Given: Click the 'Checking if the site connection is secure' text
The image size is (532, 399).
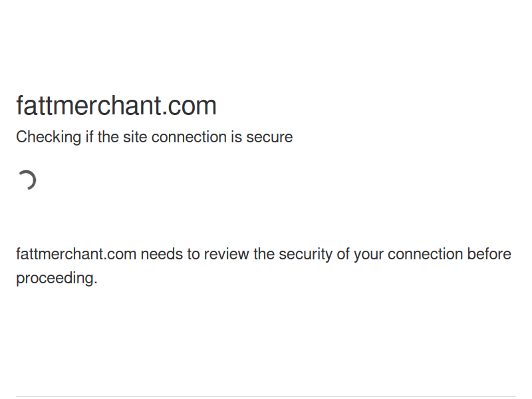Looking at the screenshot, I should coord(154,137).
